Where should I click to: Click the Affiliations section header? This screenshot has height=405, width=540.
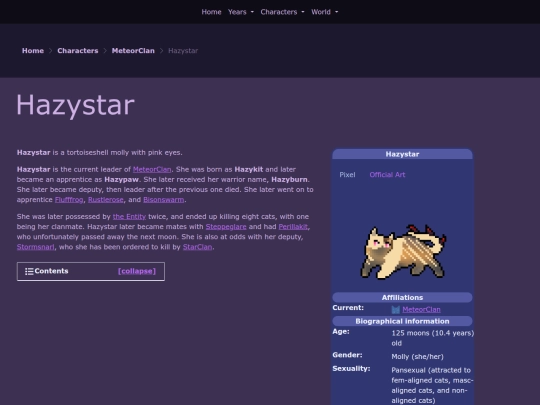402,298
